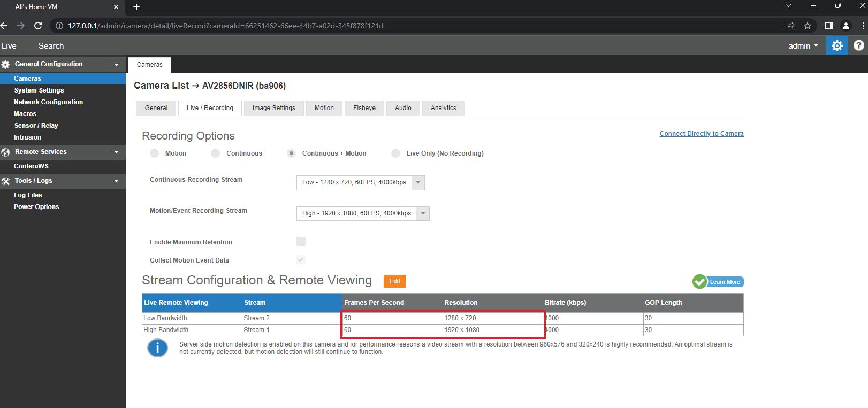Follow the Connect Directly to Camera link
The image size is (868, 408).
[x=702, y=134]
